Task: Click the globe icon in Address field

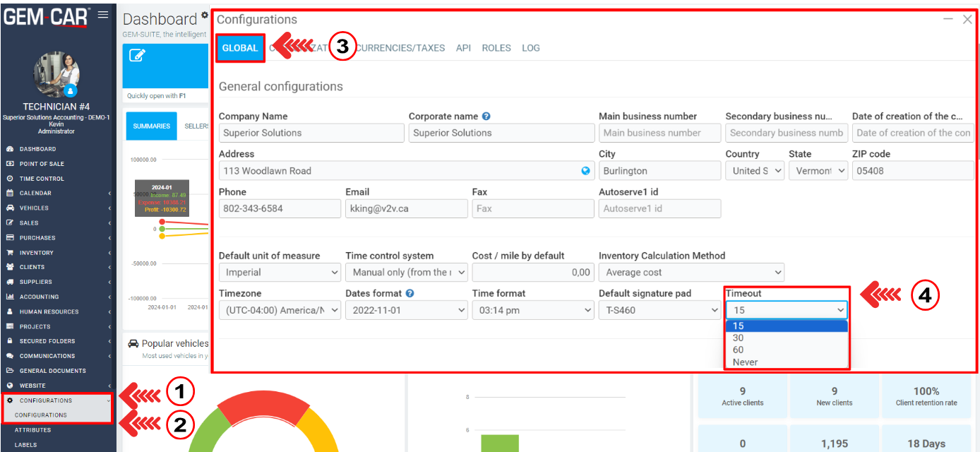Action: click(585, 171)
